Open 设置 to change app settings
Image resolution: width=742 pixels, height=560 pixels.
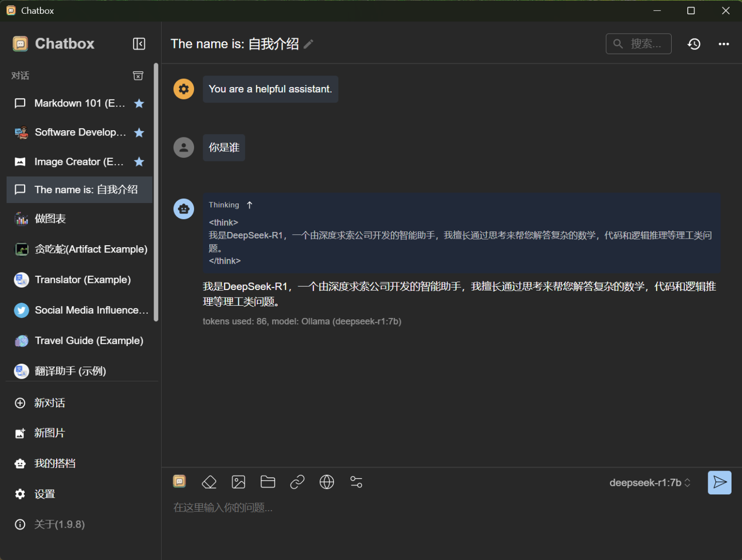[x=44, y=494]
